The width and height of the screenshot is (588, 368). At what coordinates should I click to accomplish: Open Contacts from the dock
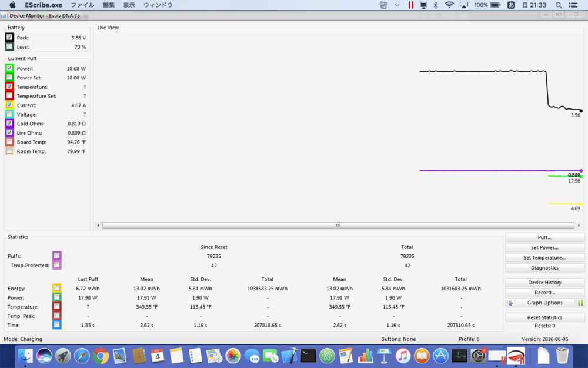pyautogui.click(x=139, y=355)
